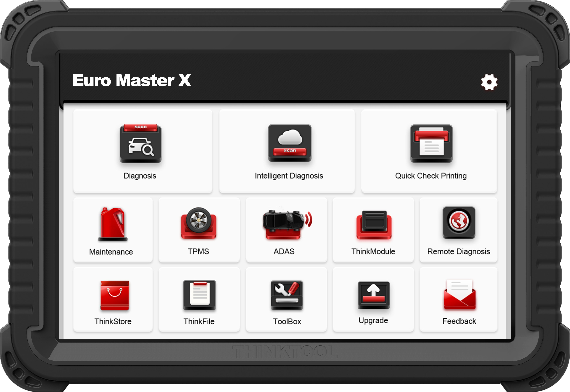Open the Feedback envelope icon
570x392 pixels.
pos(459,294)
